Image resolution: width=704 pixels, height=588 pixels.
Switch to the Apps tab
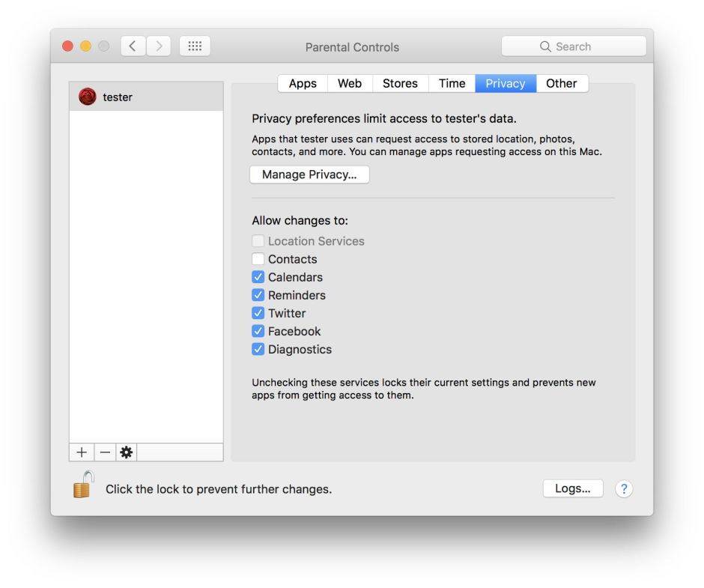(x=303, y=83)
